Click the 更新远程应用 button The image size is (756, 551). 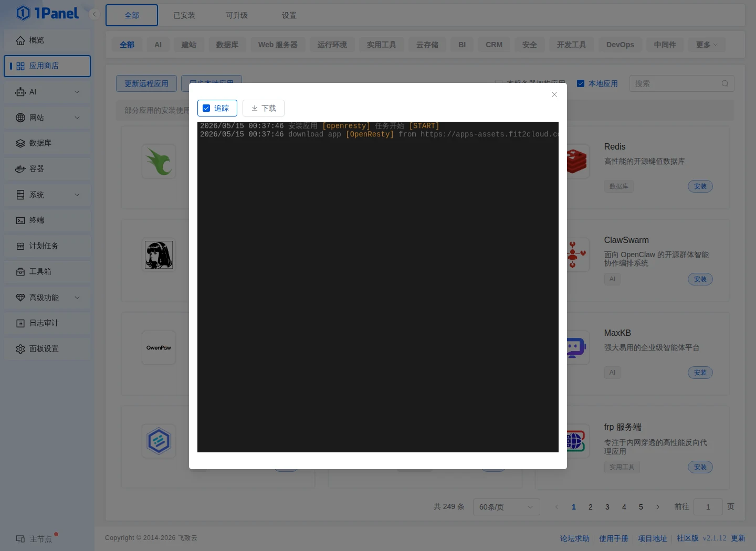coord(146,83)
